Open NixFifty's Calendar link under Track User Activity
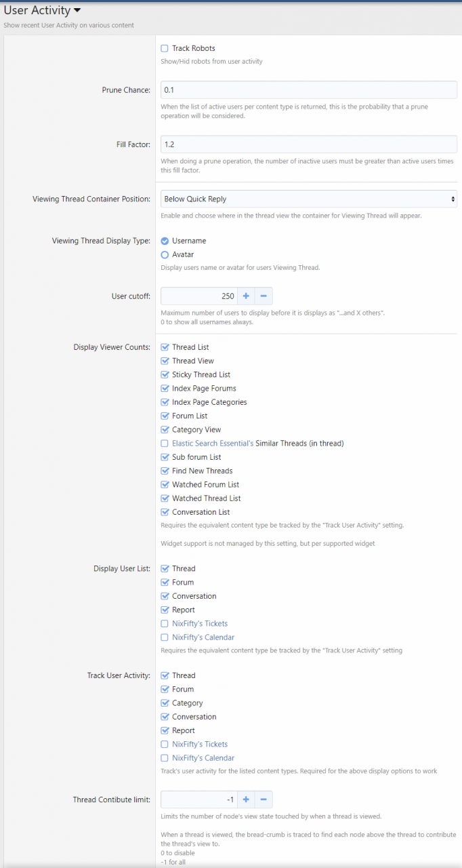The width and height of the screenshot is (462, 868). coord(203,758)
